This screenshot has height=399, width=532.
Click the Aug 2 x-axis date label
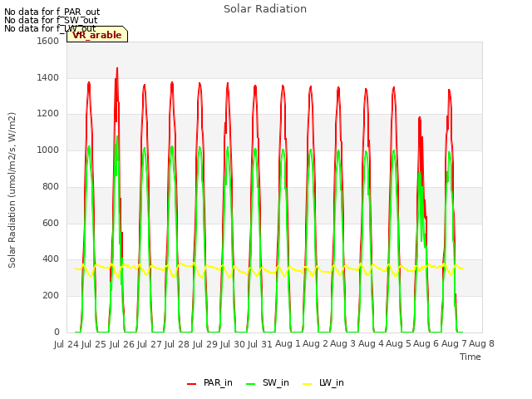(315, 343)
